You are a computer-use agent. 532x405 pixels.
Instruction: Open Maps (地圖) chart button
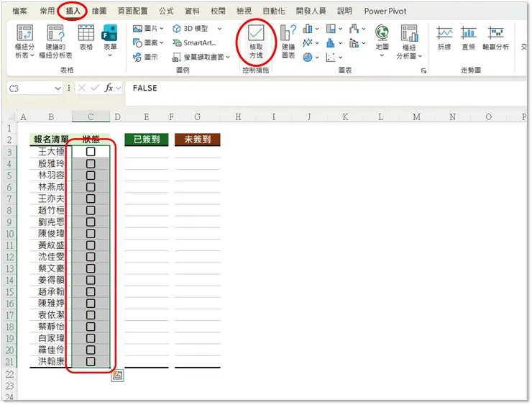[382, 37]
